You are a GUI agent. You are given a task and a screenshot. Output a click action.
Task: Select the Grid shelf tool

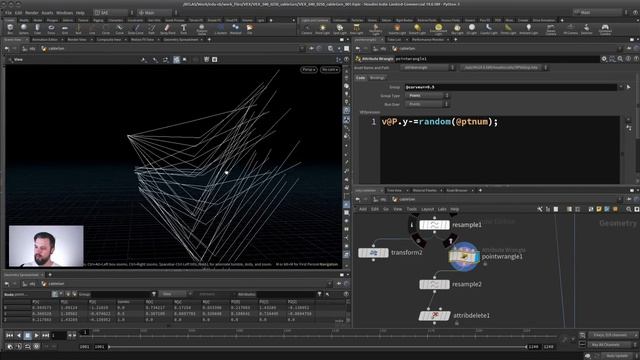(64, 29)
